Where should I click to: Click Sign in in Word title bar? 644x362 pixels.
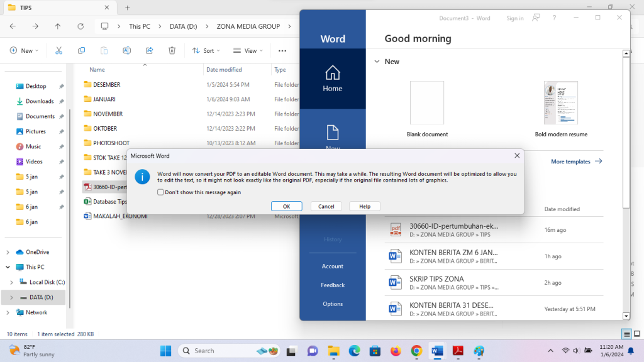click(514, 18)
